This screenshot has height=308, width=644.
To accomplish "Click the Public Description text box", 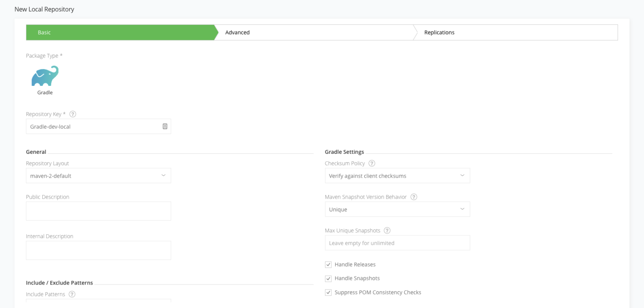I will (98, 211).
